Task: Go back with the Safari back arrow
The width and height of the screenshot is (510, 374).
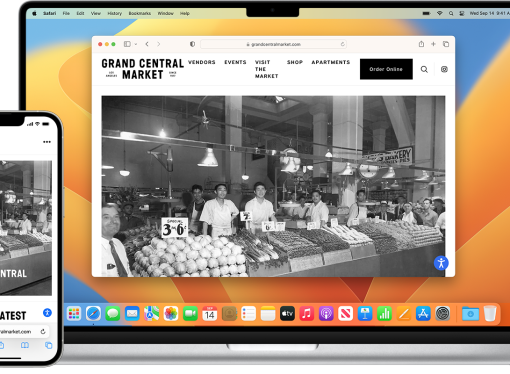Action: coord(147,44)
